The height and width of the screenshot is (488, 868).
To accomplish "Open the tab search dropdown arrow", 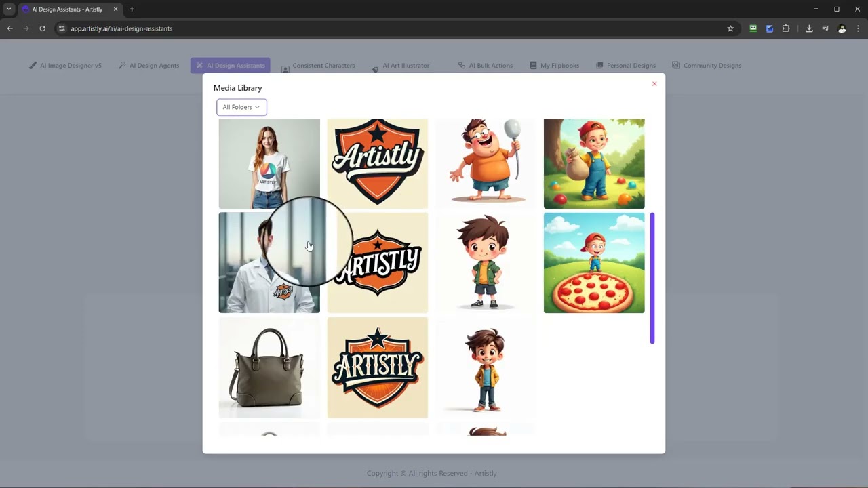I will [8, 9].
